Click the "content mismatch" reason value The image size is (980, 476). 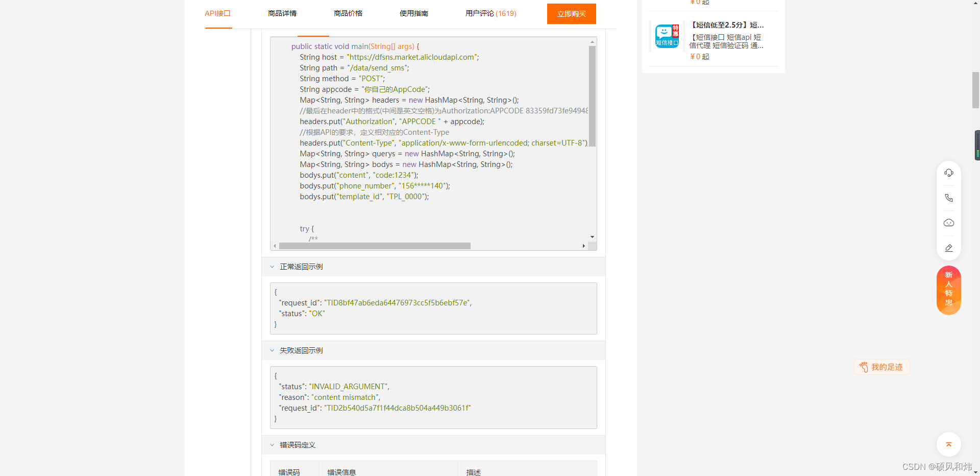pyautogui.click(x=345, y=397)
